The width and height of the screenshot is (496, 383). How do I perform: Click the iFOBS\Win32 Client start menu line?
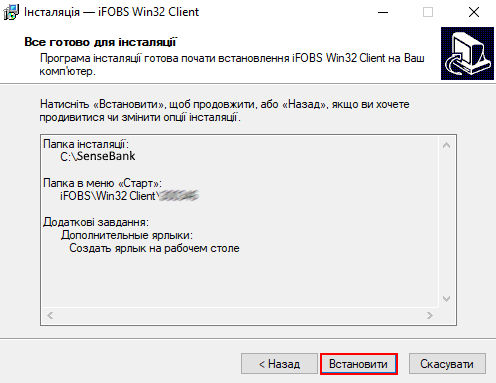(x=129, y=196)
